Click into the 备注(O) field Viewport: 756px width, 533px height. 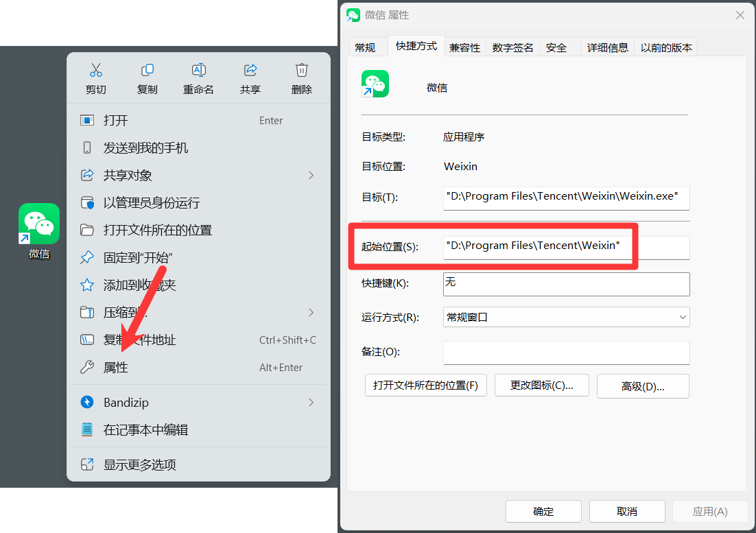(x=566, y=353)
